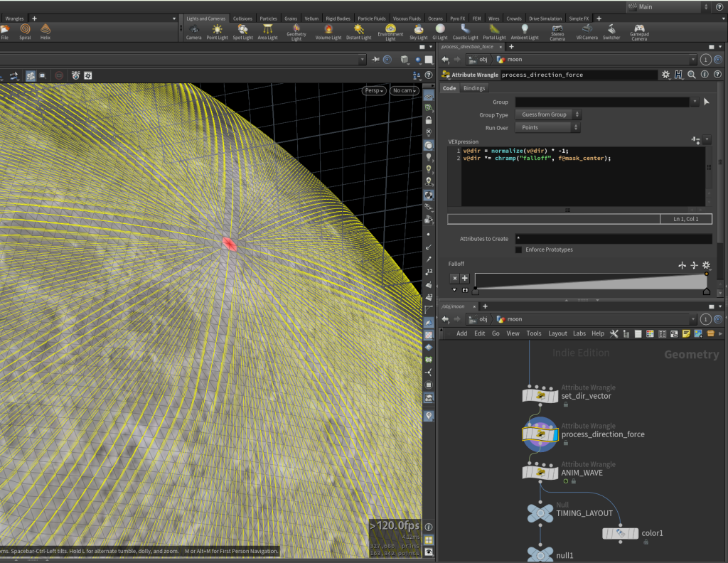This screenshot has width=728, height=563.
Task: Open the Layout menu in network editor
Action: coord(557,333)
